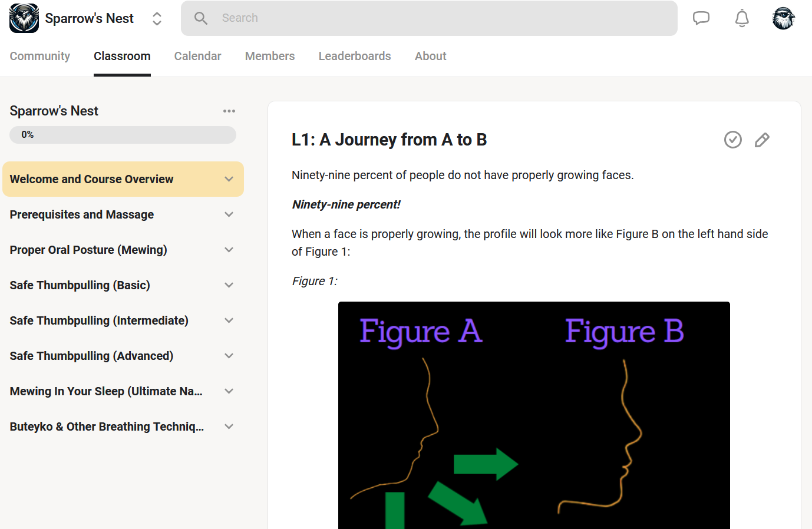Open Proper Oral Posture (Mewing) section
The height and width of the screenshot is (529, 812).
(123, 250)
